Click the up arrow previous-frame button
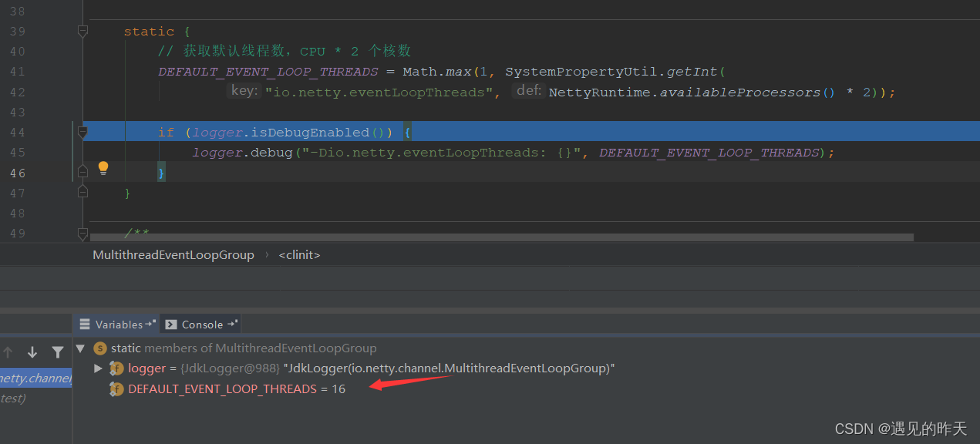Screen dimensions: 980x444 [8, 352]
